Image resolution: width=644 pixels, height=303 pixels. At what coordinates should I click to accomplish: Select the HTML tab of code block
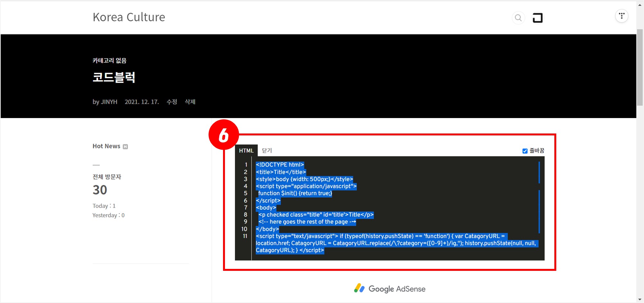coord(246,151)
